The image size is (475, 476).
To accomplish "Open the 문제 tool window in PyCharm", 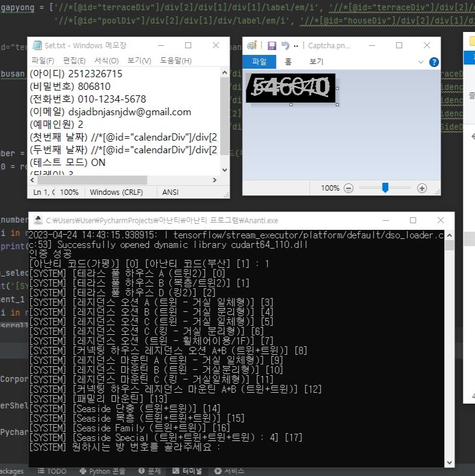I will (149, 471).
